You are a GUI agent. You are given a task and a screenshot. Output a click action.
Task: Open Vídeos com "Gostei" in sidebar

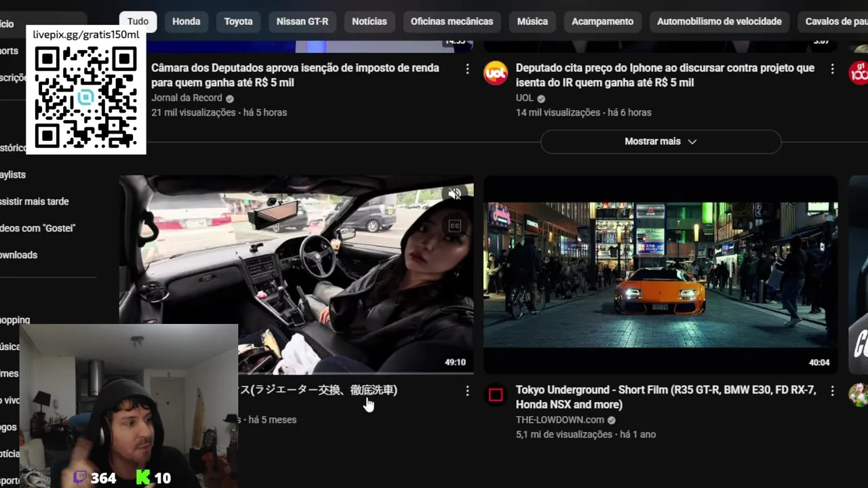tap(37, 228)
